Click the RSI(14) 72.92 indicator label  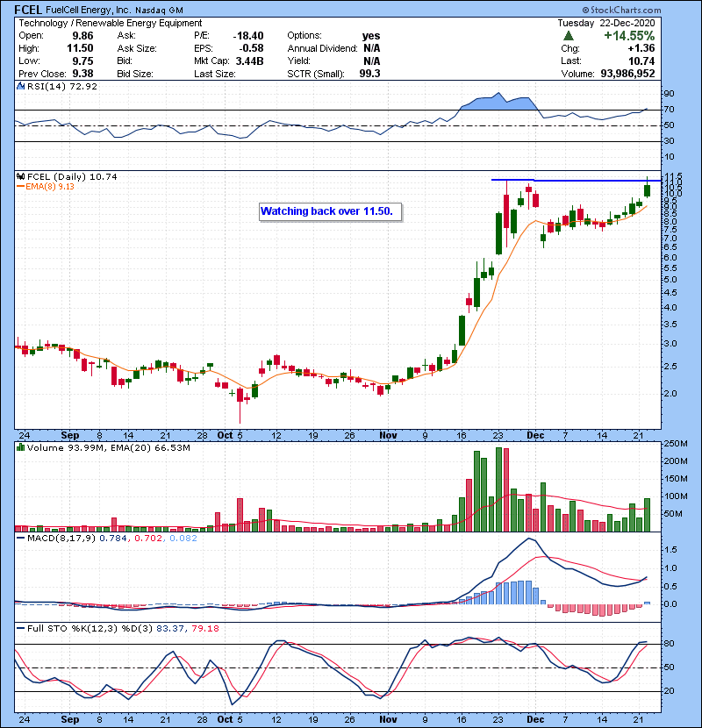62,86
